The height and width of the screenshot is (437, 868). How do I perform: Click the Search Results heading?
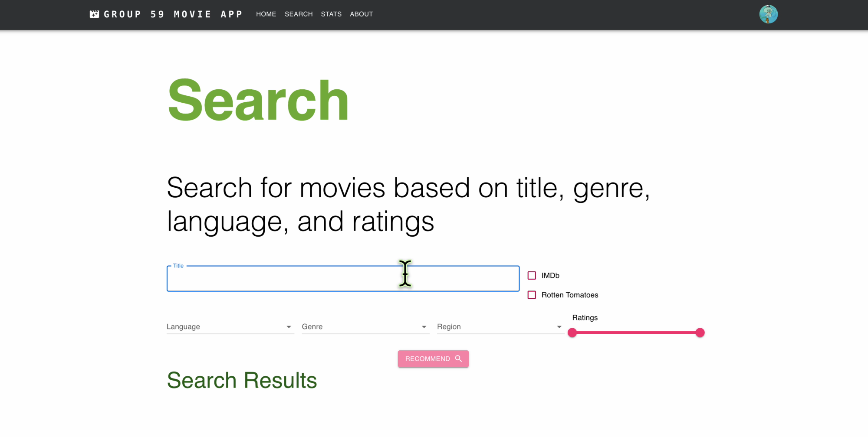tap(242, 381)
